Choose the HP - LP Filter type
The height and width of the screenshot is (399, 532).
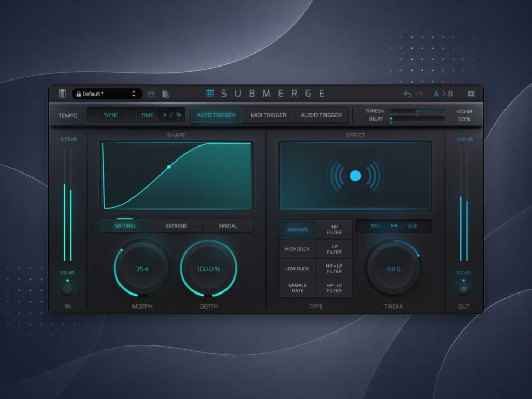click(x=334, y=288)
